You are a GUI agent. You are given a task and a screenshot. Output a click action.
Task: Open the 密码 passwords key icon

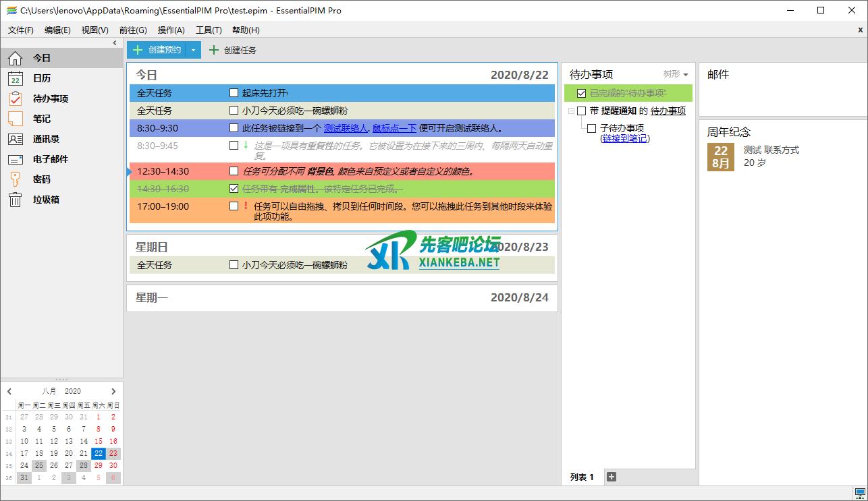pyautogui.click(x=15, y=179)
